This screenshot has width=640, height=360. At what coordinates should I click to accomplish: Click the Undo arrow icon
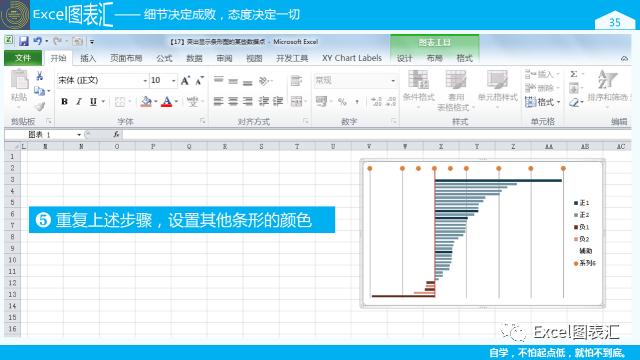pos(38,41)
